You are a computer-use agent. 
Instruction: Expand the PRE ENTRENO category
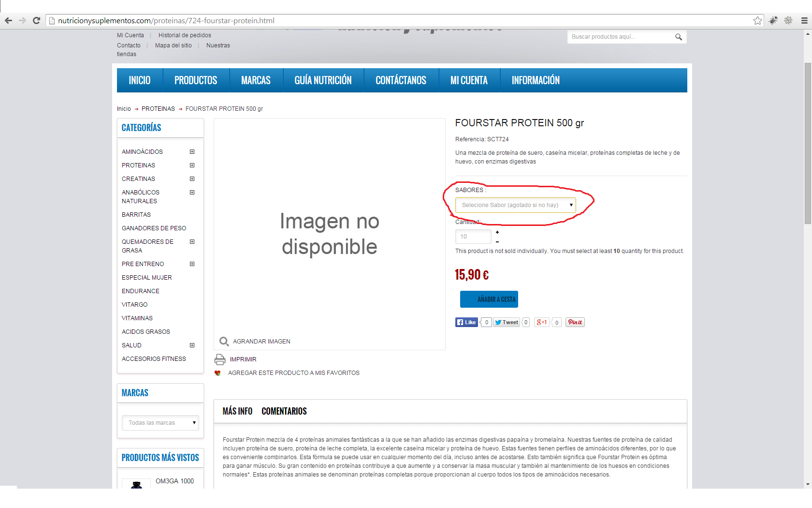(192, 264)
